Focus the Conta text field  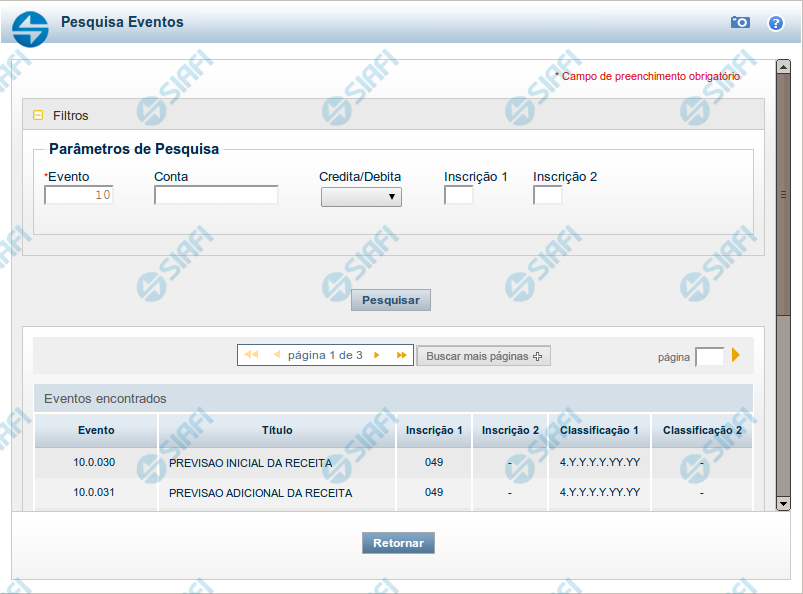pos(216,196)
